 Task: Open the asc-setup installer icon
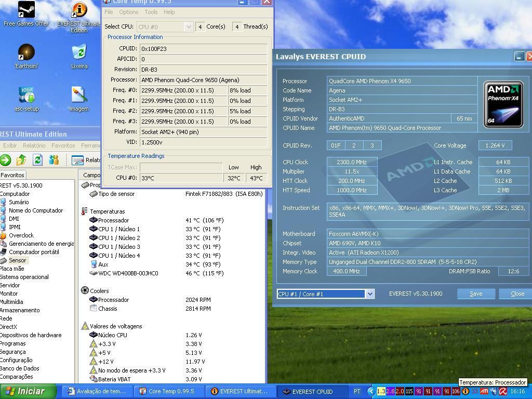point(26,99)
